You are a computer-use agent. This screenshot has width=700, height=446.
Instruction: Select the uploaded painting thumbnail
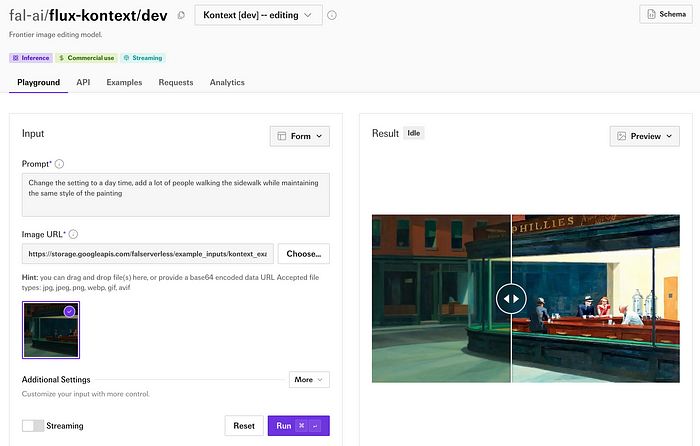(51, 330)
